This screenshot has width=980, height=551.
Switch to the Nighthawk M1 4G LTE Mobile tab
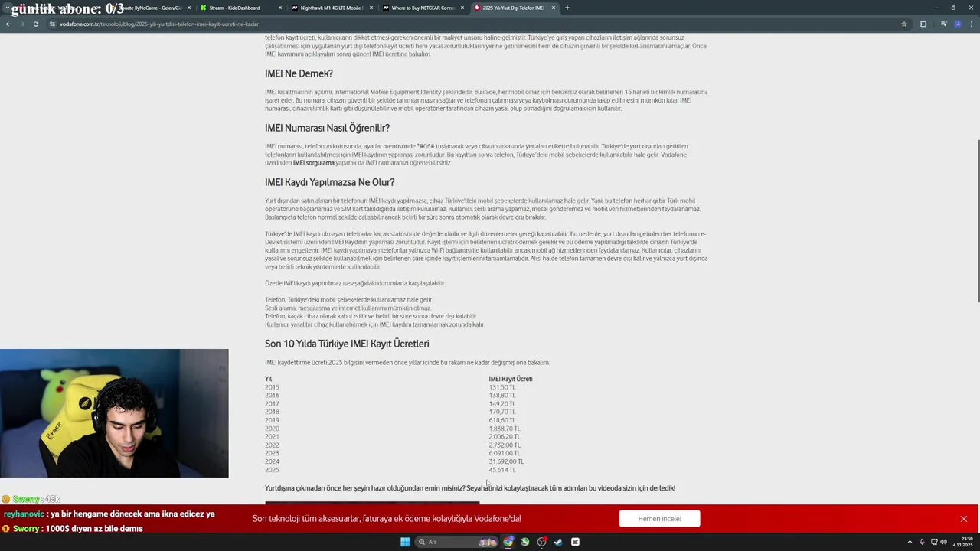click(332, 8)
